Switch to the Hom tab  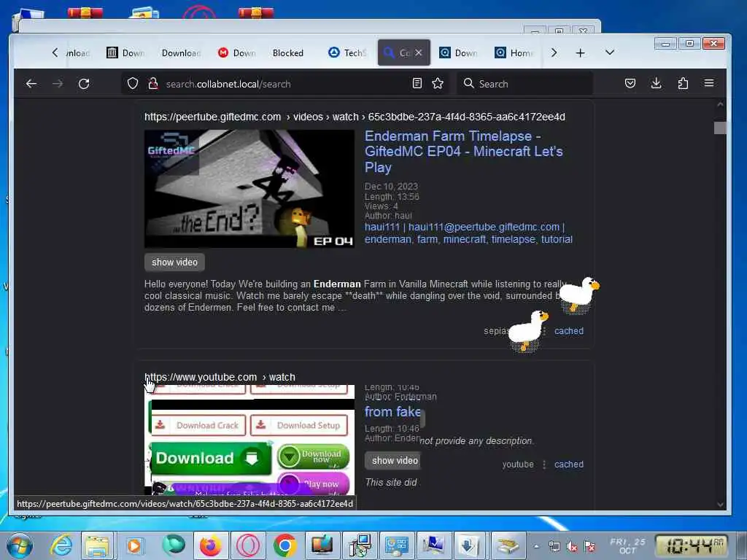(514, 52)
